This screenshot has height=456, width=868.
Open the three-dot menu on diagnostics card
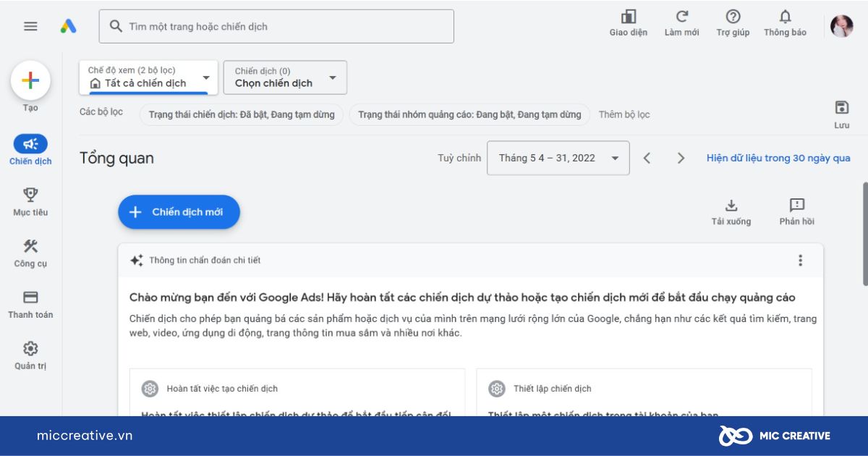click(x=800, y=261)
